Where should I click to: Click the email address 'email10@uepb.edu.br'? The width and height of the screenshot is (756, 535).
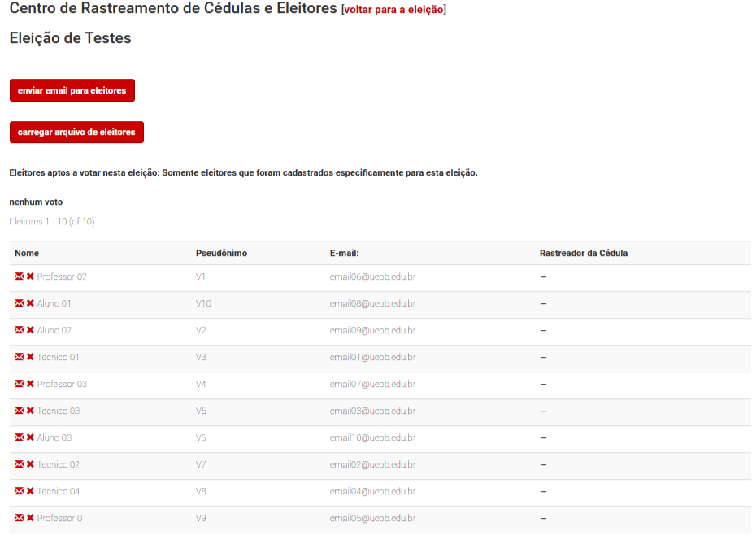pos(371,437)
